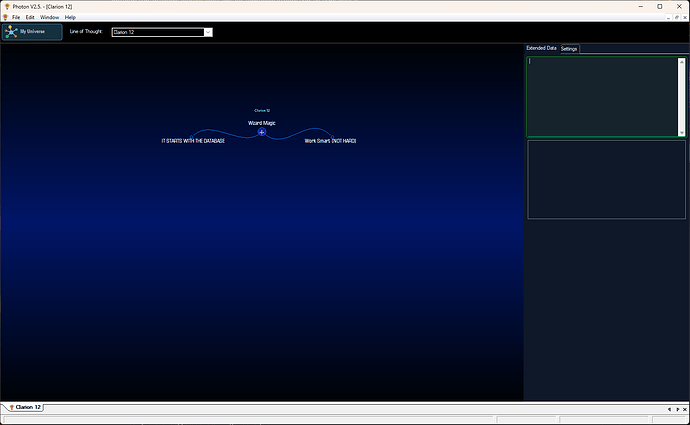Viewport: 690px width, 425px height.
Task: Switch to the Settings tab
Action: pyautogui.click(x=569, y=49)
